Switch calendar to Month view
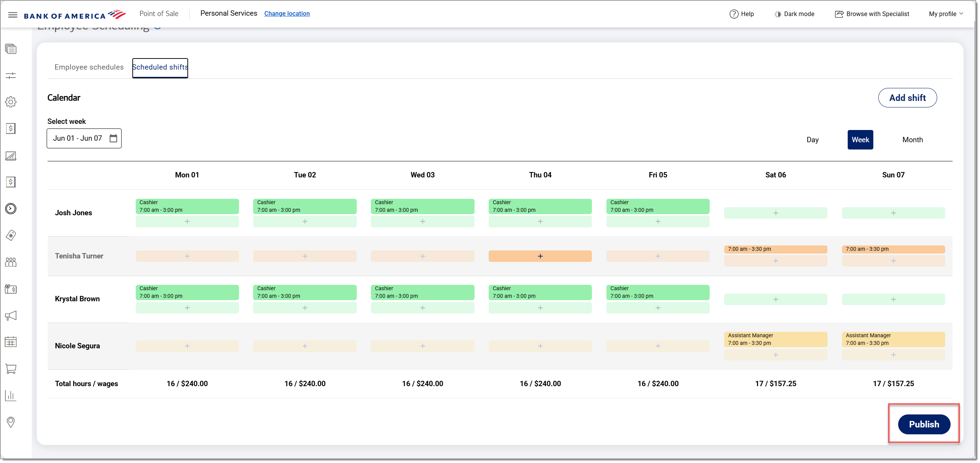 pos(912,140)
